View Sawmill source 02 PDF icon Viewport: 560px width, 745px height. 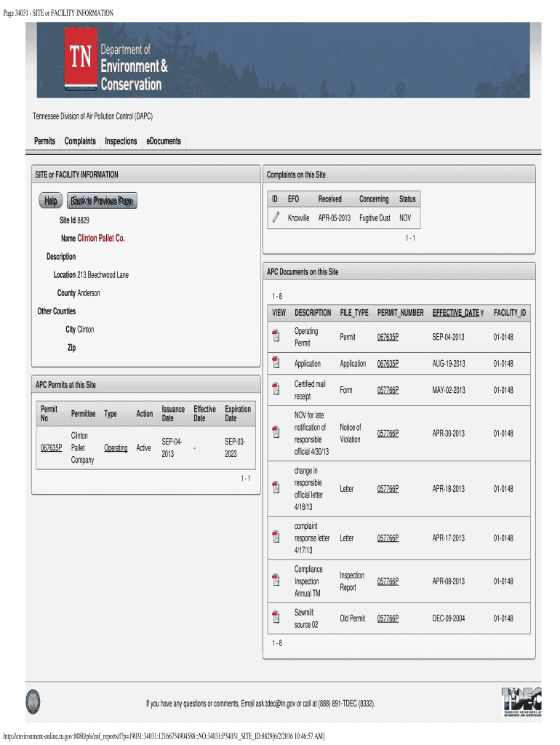276,618
